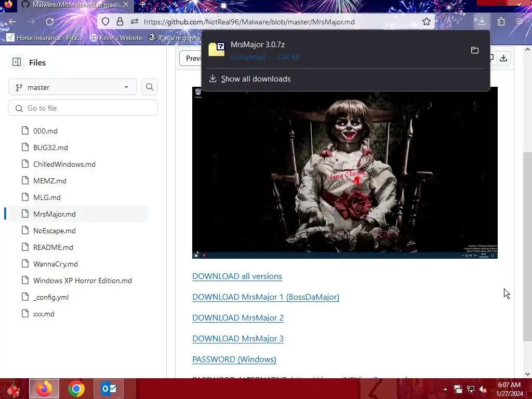Open NoEscape.md in the file tree
The width and height of the screenshot is (532, 399).
(54, 231)
